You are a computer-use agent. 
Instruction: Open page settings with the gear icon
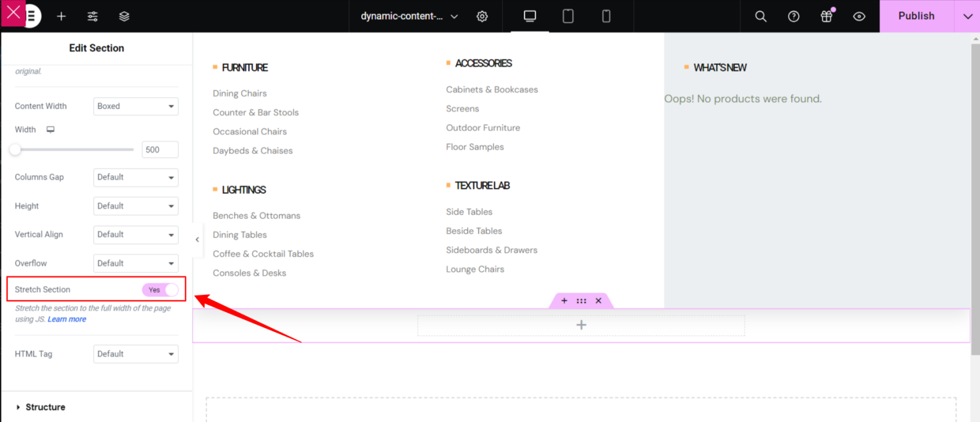(482, 16)
